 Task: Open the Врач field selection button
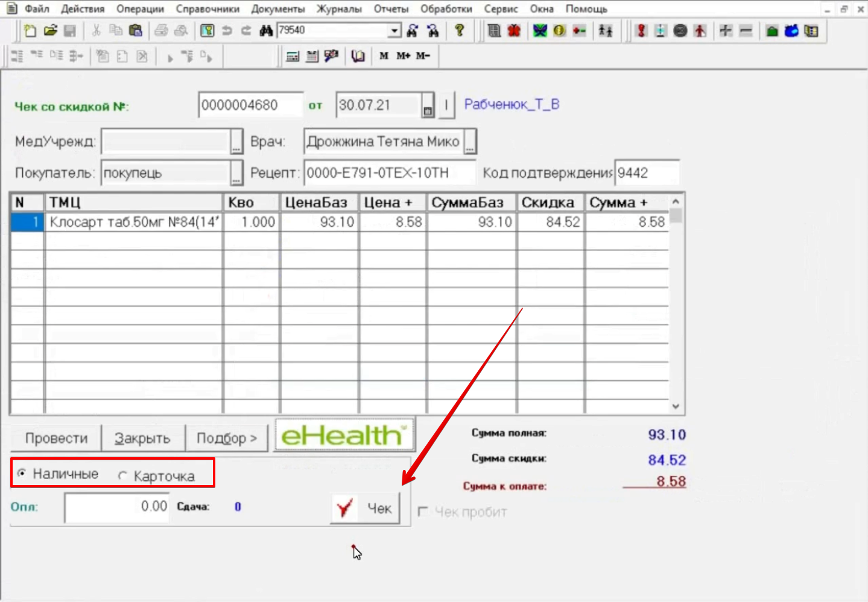click(470, 142)
